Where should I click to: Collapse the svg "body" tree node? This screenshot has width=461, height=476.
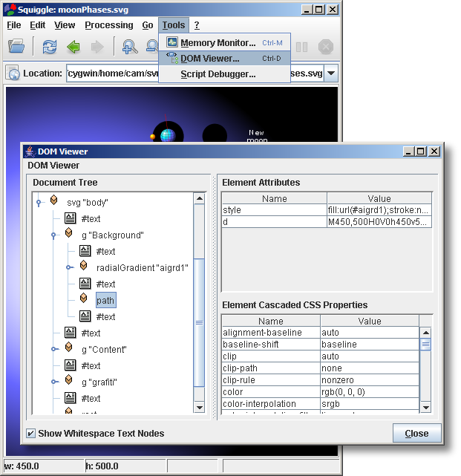38,201
